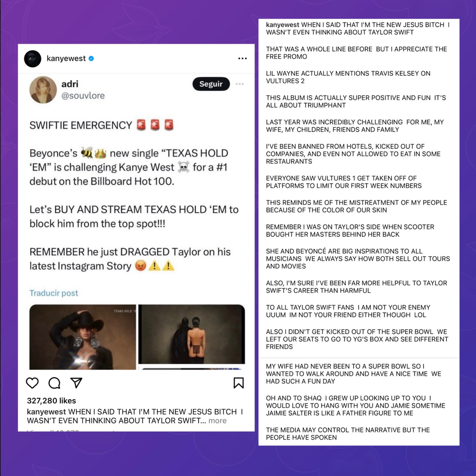Open adri's round profile picture

pyautogui.click(x=43, y=89)
